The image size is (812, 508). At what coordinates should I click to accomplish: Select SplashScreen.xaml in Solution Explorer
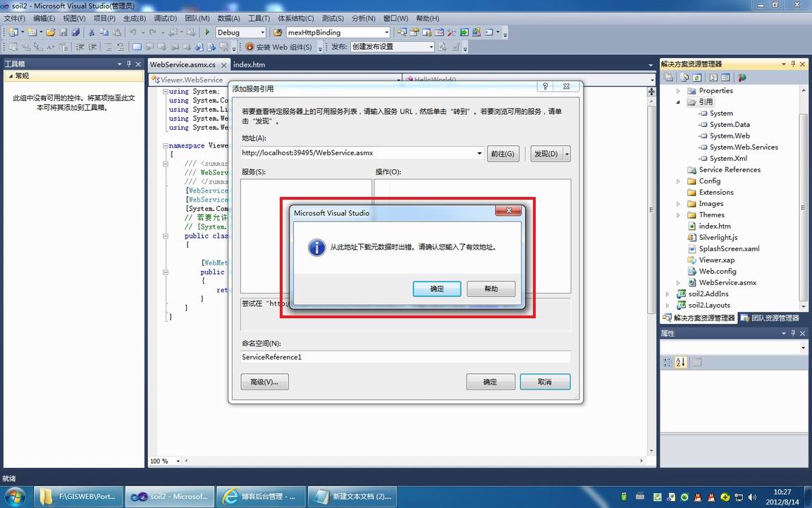(x=729, y=249)
